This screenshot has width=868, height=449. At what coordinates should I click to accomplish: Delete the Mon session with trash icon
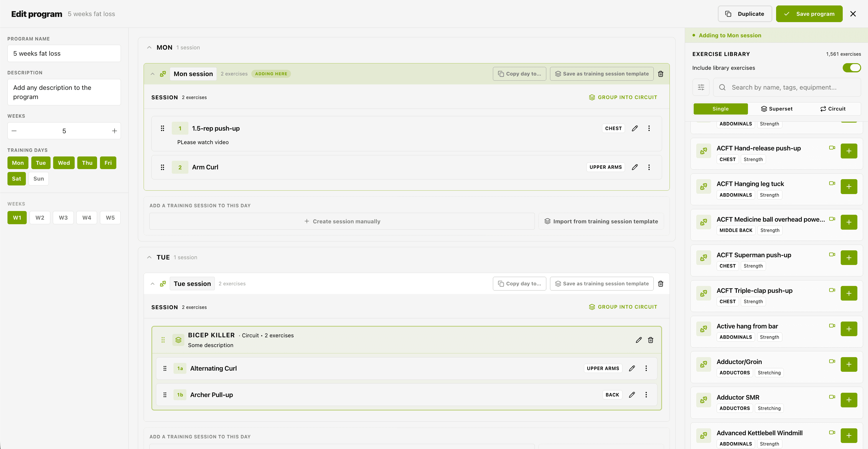[x=660, y=74]
